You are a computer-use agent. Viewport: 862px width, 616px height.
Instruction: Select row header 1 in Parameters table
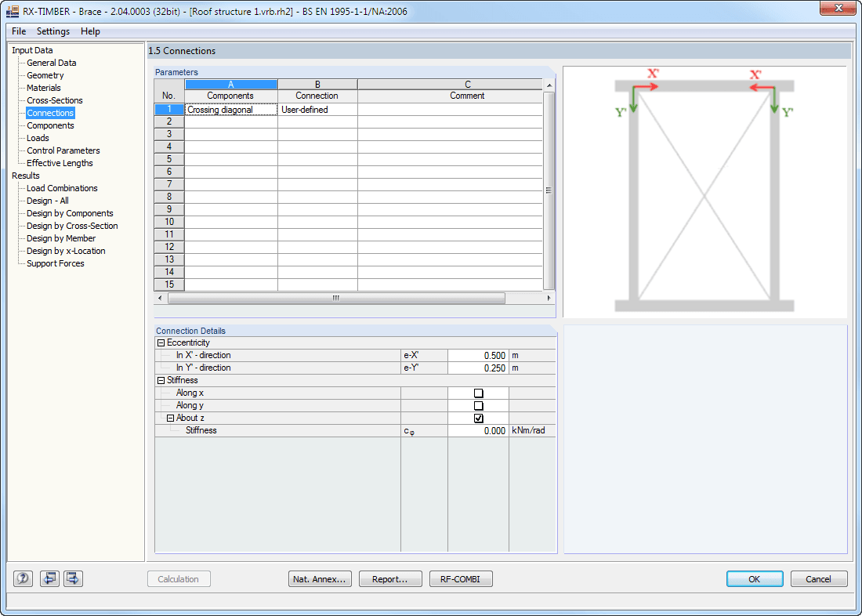(x=169, y=109)
